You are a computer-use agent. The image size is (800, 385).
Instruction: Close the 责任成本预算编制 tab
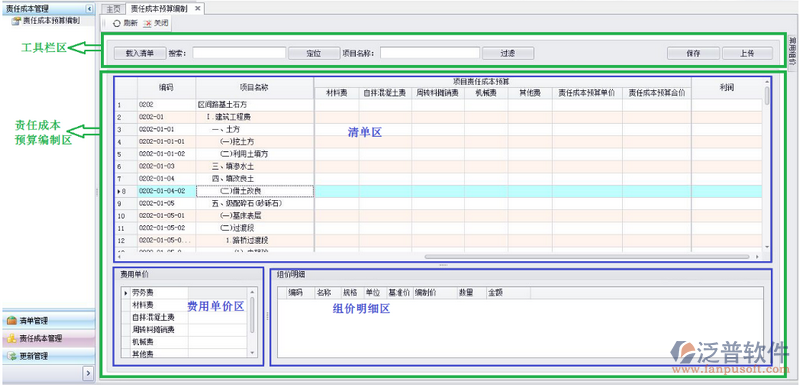[x=197, y=9]
